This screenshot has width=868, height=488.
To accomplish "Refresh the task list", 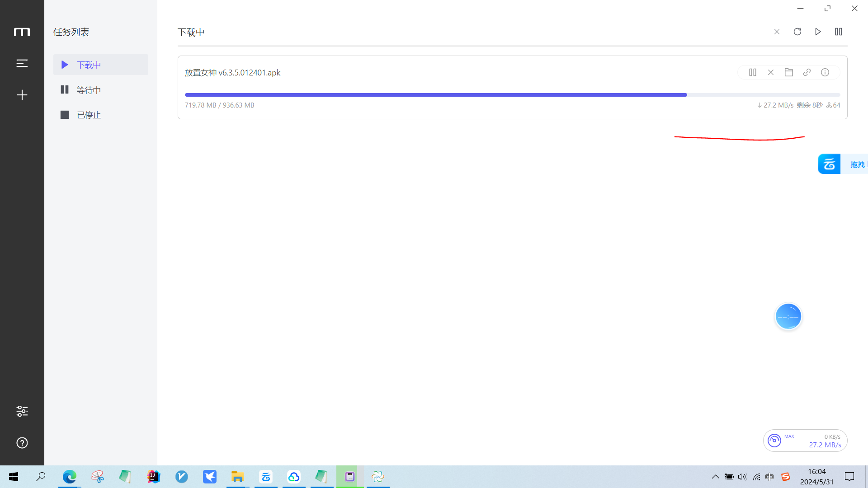I will (797, 32).
